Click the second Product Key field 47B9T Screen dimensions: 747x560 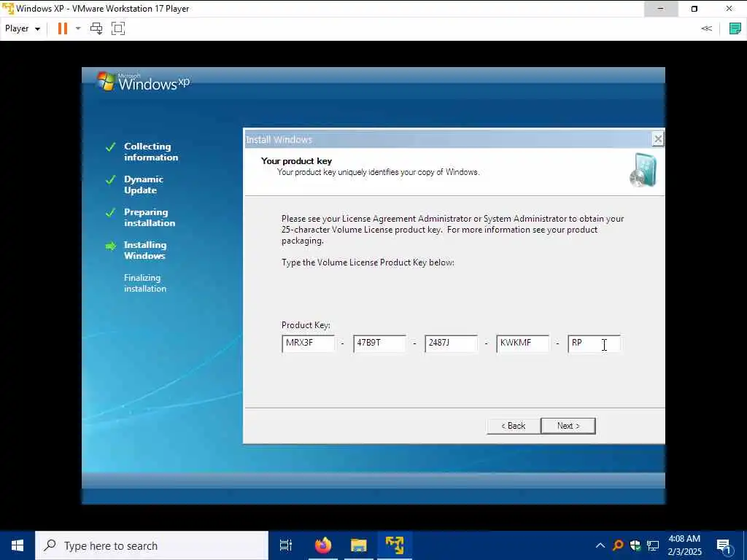coord(379,343)
